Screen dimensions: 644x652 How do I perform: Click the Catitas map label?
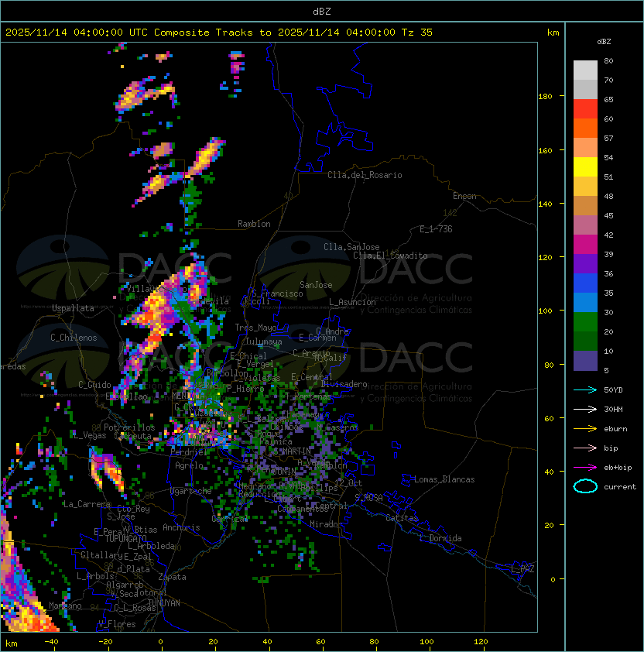(402, 518)
